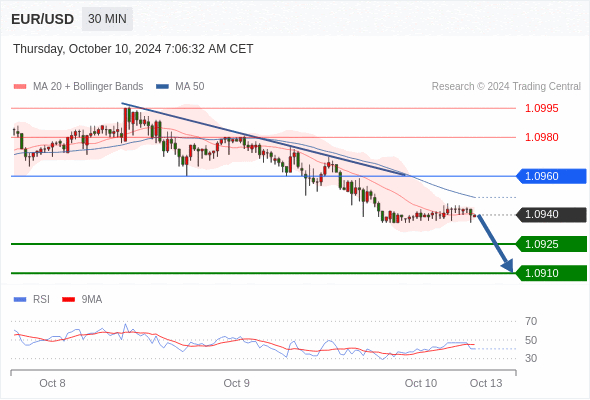590x400 pixels.
Task: Click the MA 50 legend swatch
Action: tap(163, 87)
